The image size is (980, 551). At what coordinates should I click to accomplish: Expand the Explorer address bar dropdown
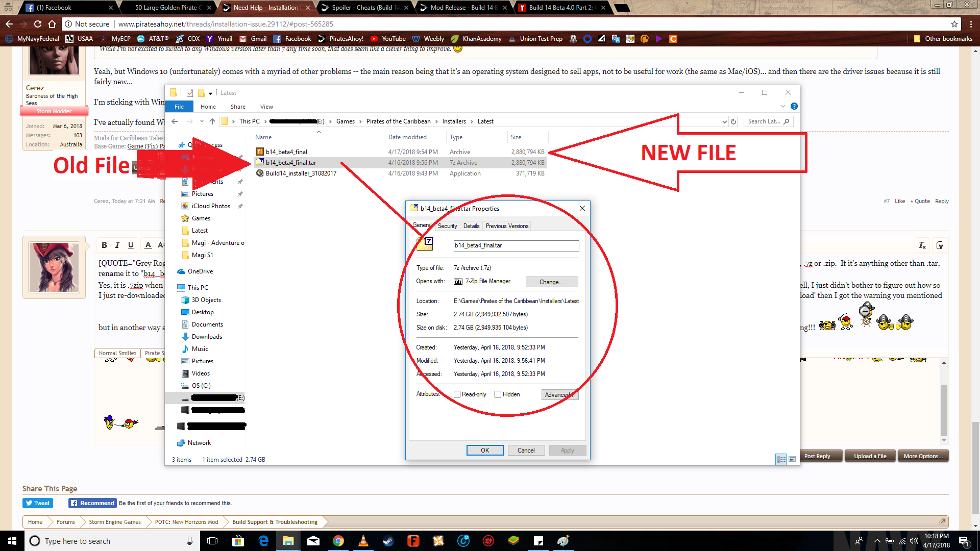[724, 121]
